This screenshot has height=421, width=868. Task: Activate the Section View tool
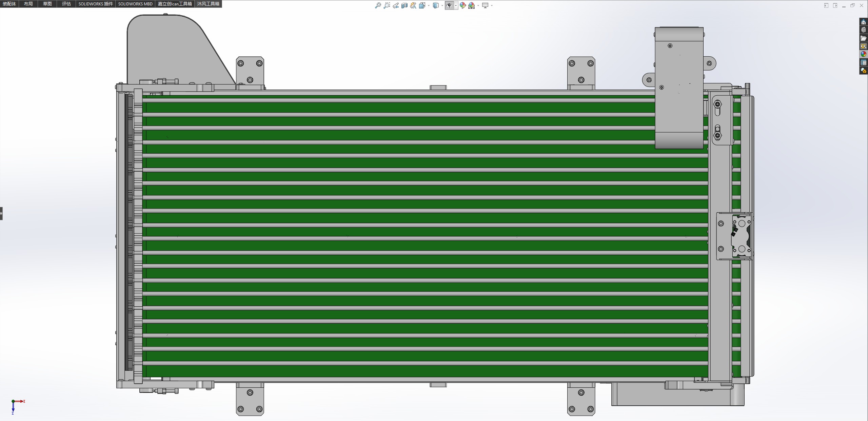(x=405, y=5)
